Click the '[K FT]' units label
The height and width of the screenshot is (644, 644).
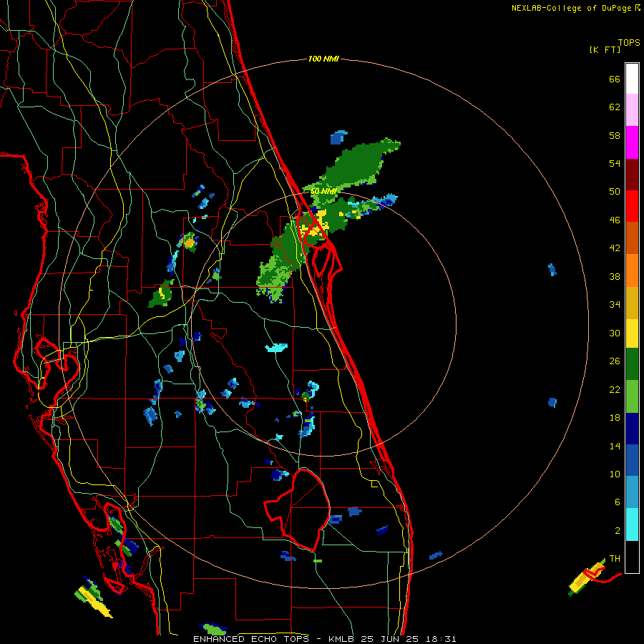click(x=605, y=50)
